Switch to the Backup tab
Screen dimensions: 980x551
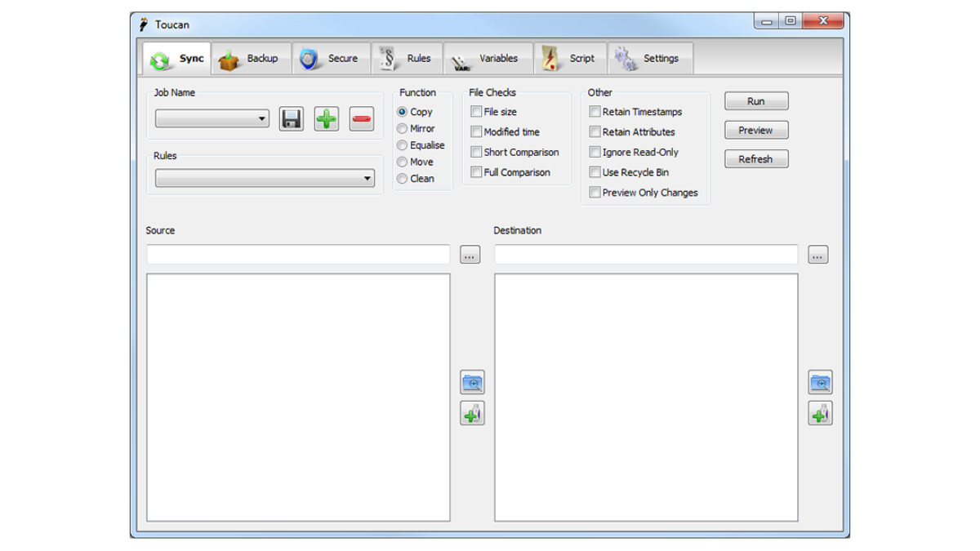tap(250, 59)
